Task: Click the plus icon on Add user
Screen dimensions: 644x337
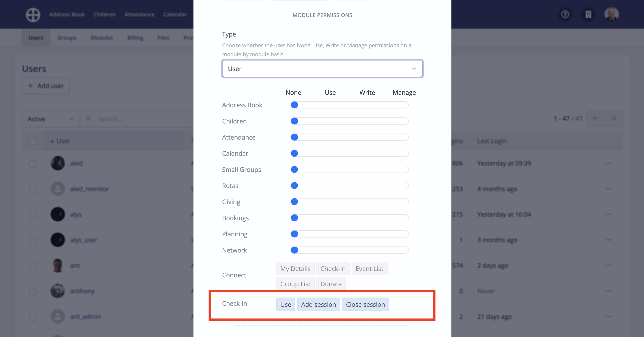Action: click(x=30, y=86)
